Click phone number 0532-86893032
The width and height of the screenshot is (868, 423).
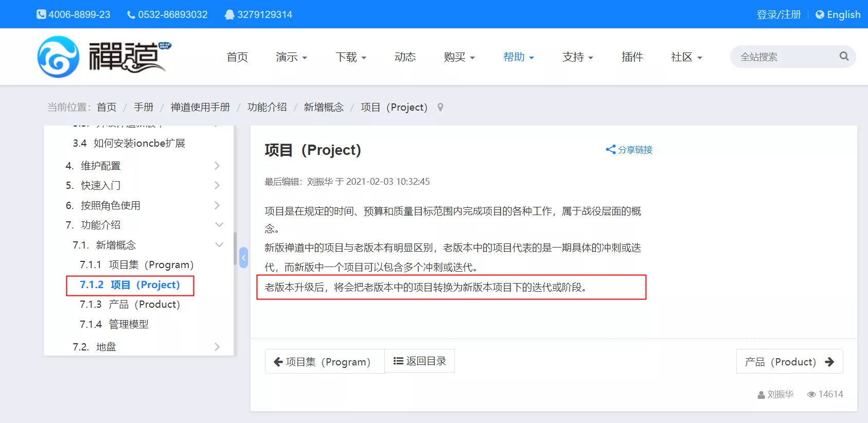[173, 14]
